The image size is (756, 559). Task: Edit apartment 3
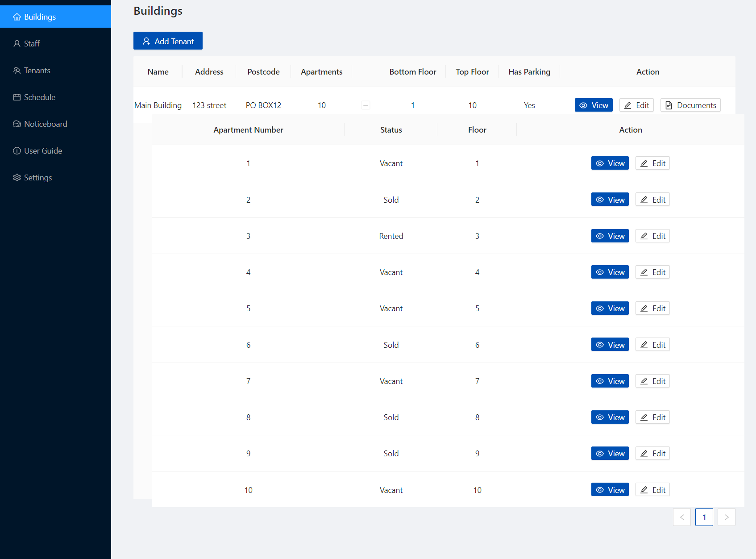(x=652, y=236)
